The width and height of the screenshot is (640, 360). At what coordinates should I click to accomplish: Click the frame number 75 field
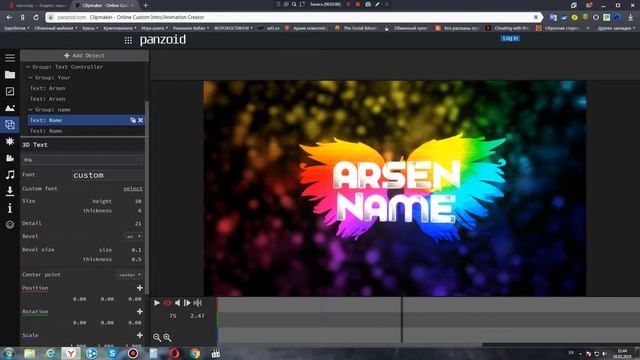click(173, 316)
